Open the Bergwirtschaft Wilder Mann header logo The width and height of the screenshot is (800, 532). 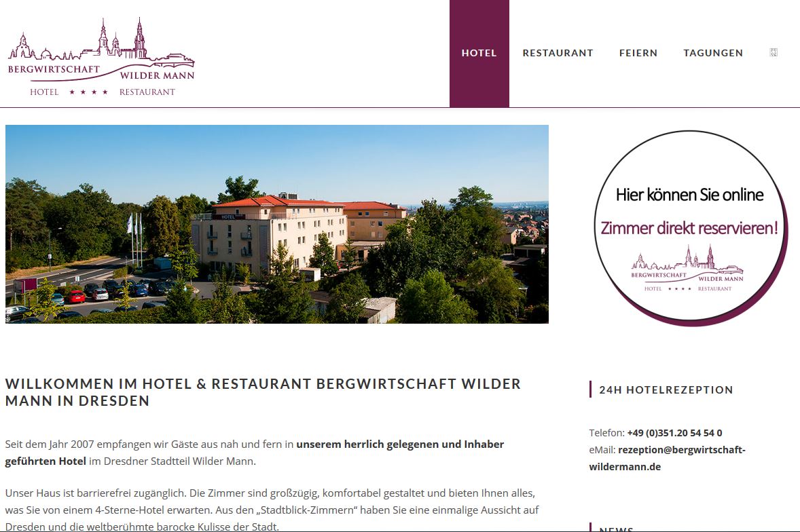(x=101, y=57)
